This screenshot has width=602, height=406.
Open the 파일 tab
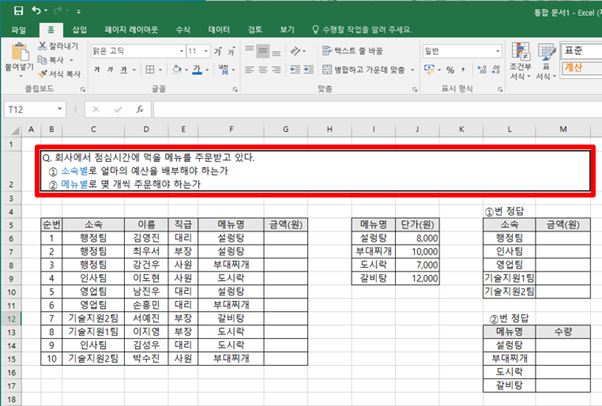point(19,30)
